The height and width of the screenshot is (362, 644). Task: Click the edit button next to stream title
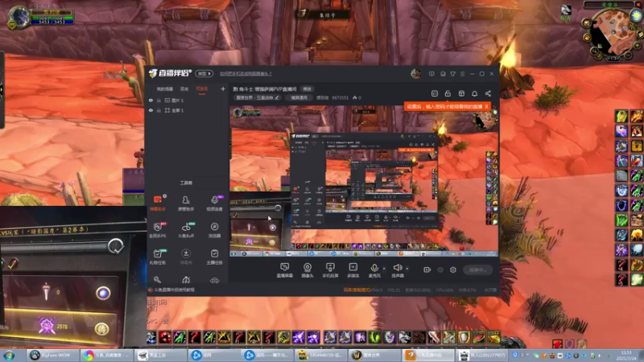point(307,88)
